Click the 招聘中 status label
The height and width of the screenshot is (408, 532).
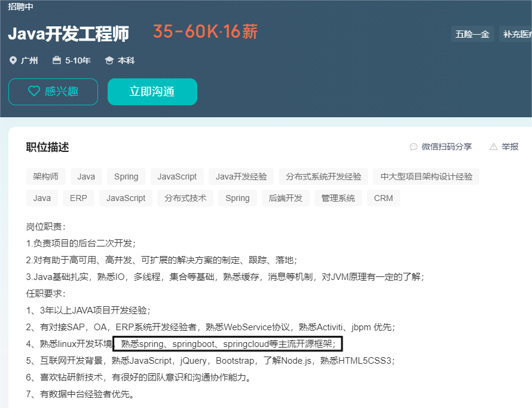pyautogui.click(x=20, y=7)
